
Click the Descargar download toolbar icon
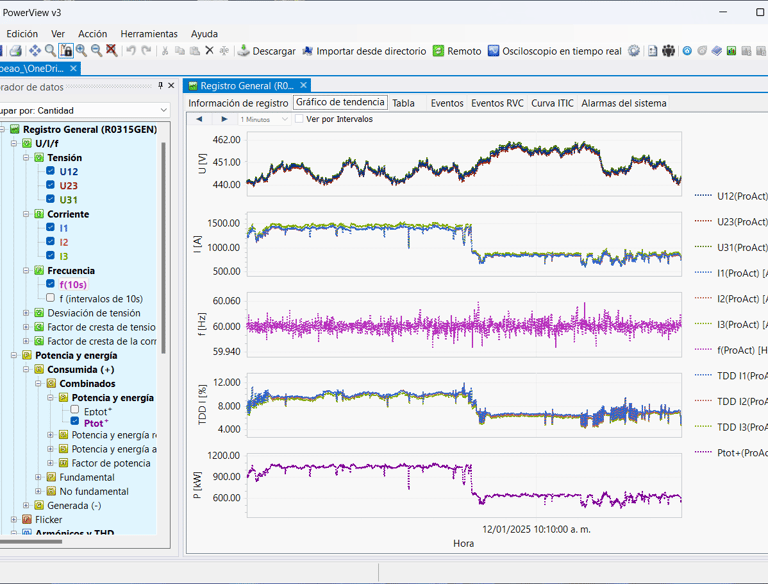pos(244,51)
